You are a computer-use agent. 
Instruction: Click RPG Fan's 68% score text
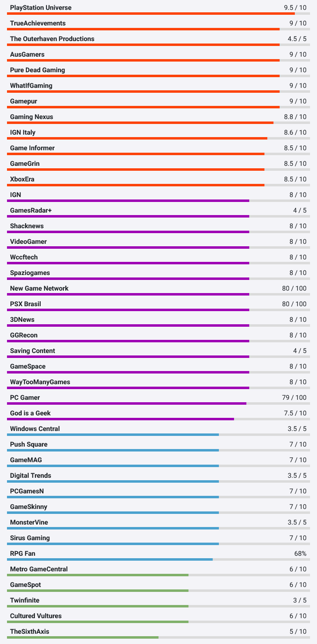pyautogui.click(x=300, y=554)
